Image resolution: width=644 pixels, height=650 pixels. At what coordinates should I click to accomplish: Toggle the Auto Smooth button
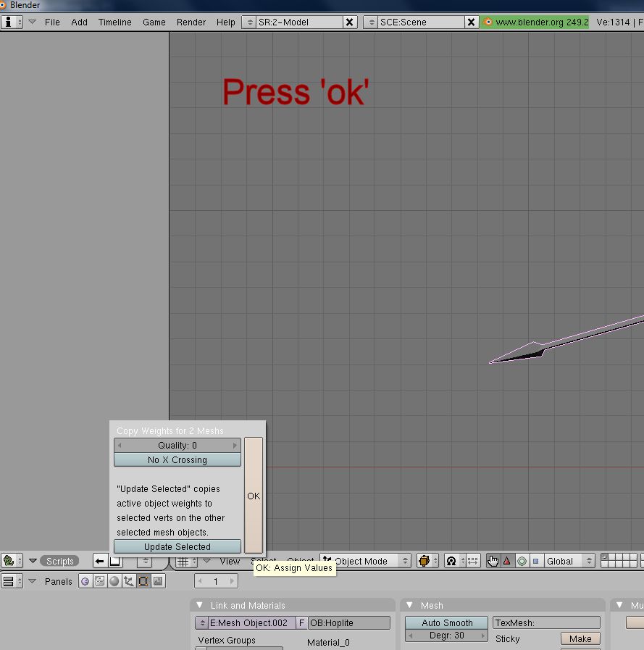pos(447,622)
